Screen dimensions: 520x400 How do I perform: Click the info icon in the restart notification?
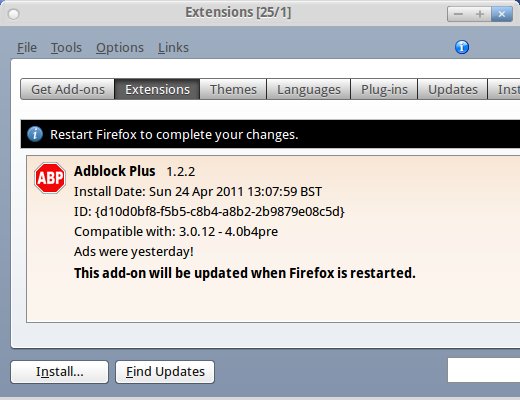point(35,134)
